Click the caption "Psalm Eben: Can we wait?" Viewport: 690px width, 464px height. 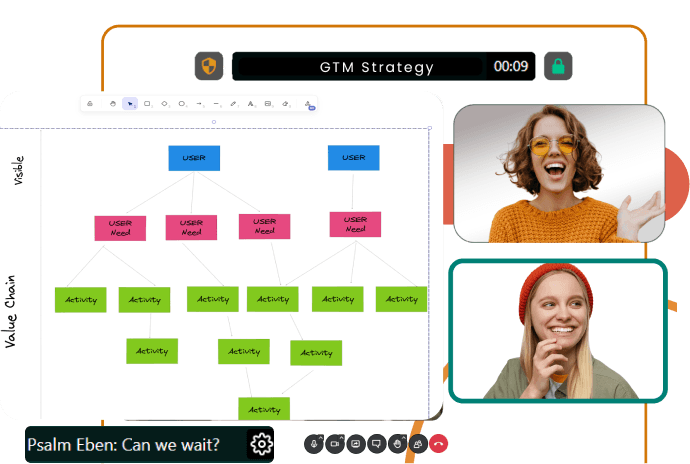(123, 445)
